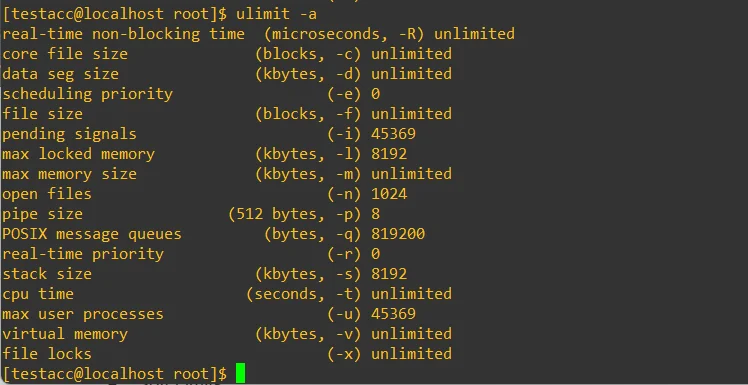Click the '(512 bytes, -p)' unit text
The height and width of the screenshot is (385, 748).
point(295,214)
